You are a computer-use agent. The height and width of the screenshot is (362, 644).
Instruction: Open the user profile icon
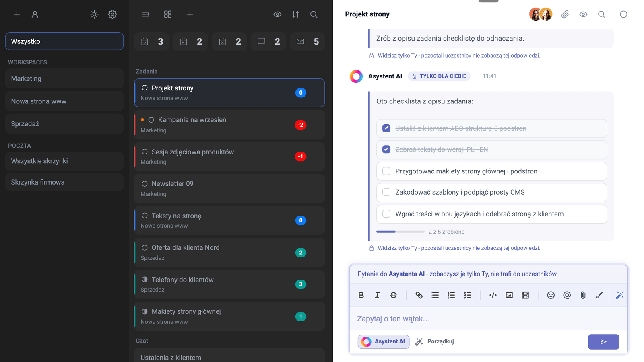pos(35,14)
